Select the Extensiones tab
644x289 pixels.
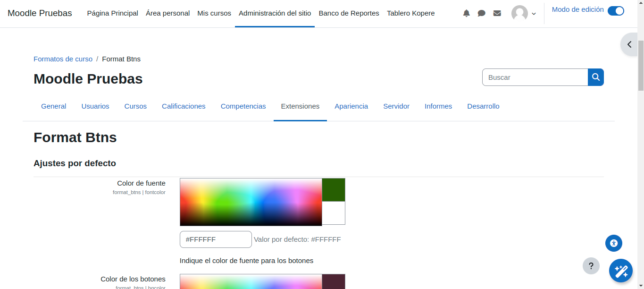[x=300, y=106]
